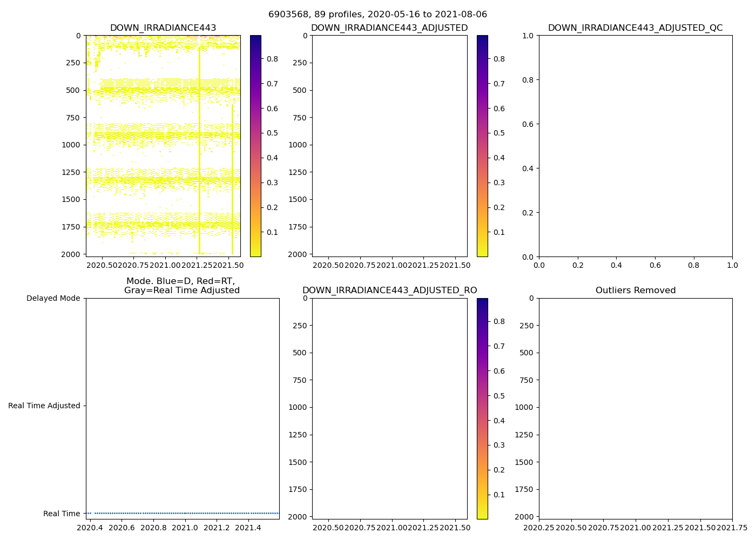Screen dimensions: 756x540
Task: Click the Delayed Mode y-axis label
Action: click(x=53, y=298)
